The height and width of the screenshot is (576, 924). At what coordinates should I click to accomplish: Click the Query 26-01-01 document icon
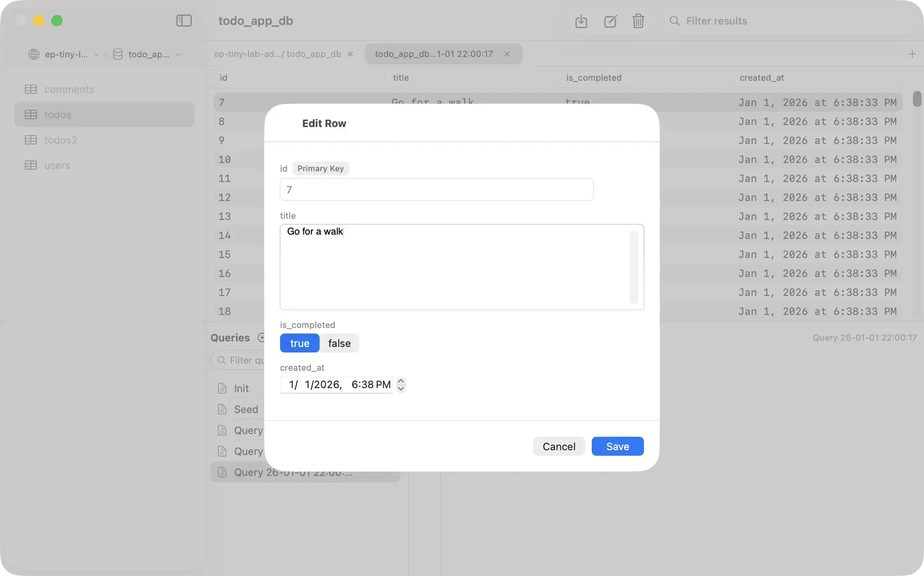222,472
